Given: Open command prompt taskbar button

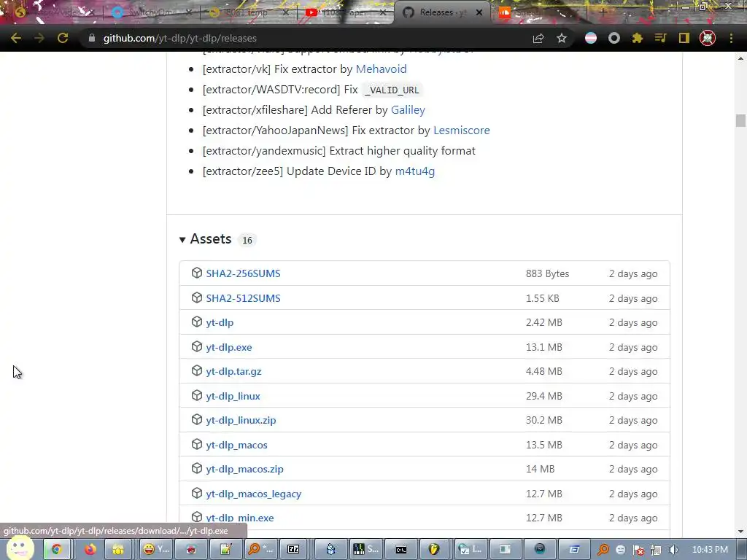Looking at the screenshot, I should [x=401, y=550].
